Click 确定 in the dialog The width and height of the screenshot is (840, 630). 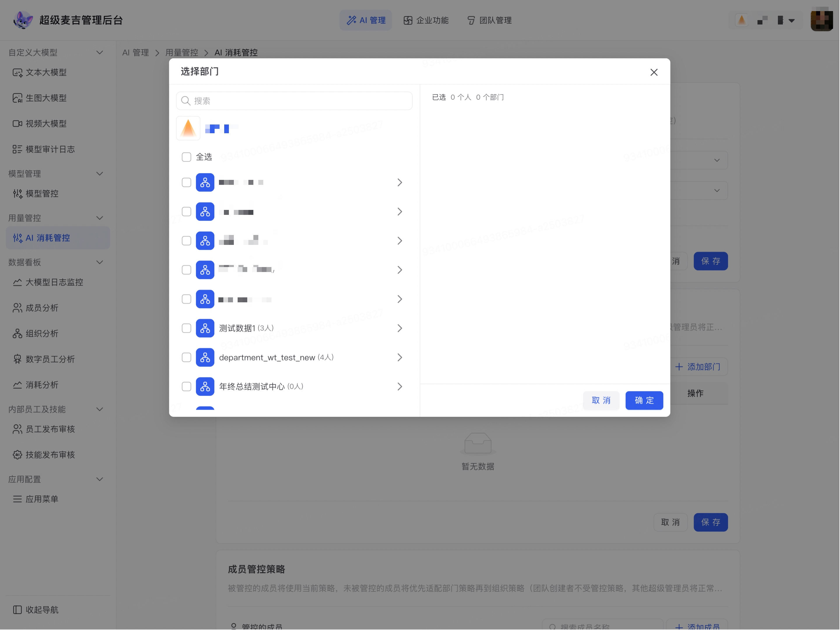(644, 400)
